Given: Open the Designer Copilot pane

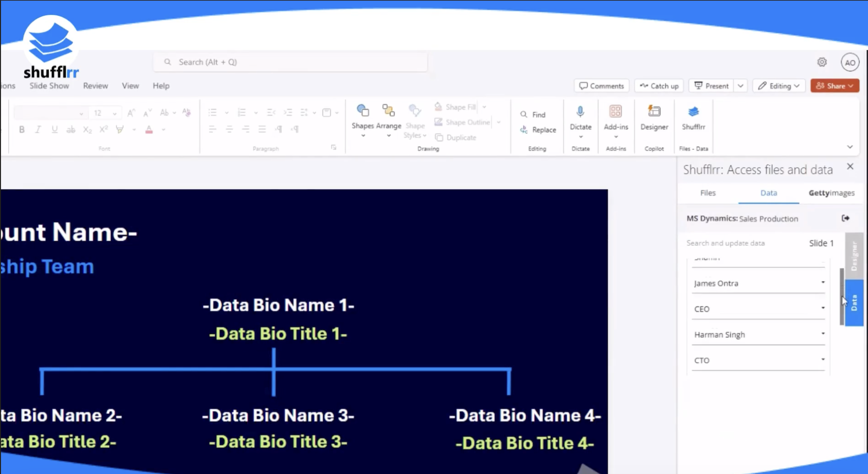Looking at the screenshot, I should [654, 118].
